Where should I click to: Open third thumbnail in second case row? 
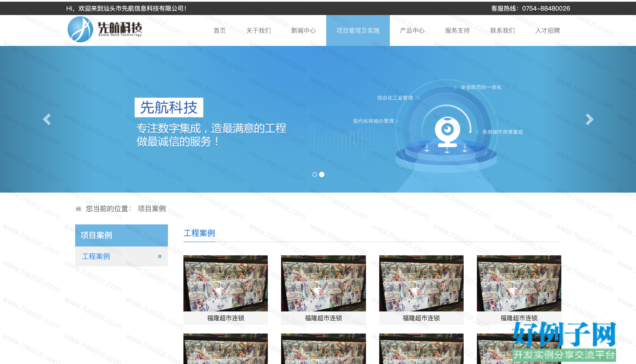tap(421, 349)
